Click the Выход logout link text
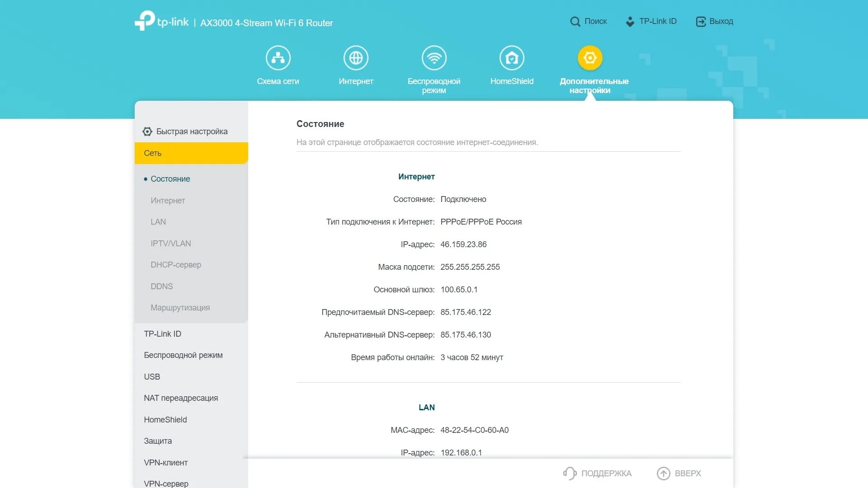The width and height of the screenshot is (868, 488). [x=721, y=21]
